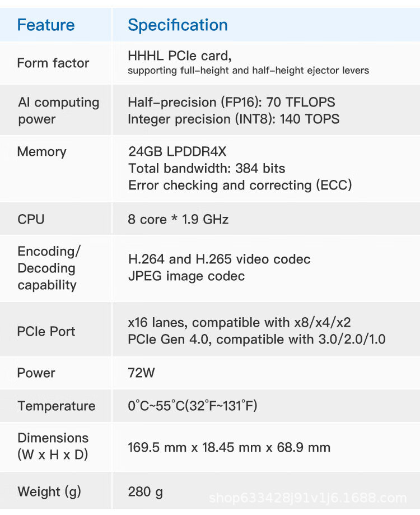Screen dimensions: 420x515
Task: Click the 8 core 1.9 GHz value
Action: click(x=178, y=219)
